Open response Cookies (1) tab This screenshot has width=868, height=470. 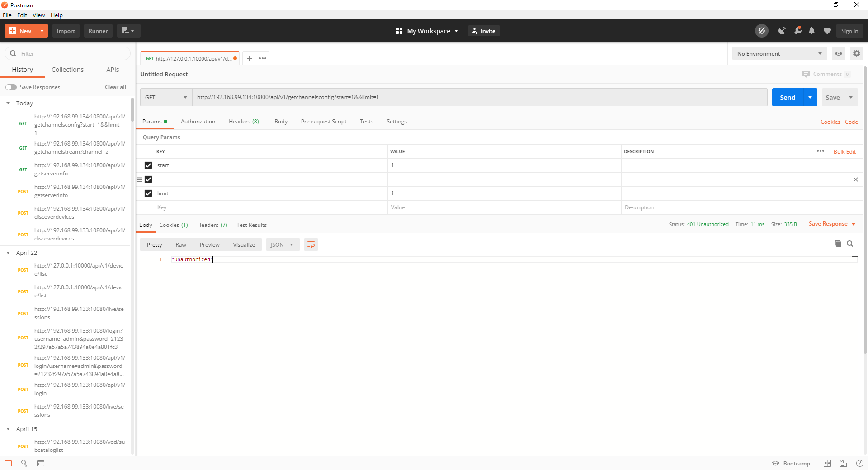(x=174, y=225)
